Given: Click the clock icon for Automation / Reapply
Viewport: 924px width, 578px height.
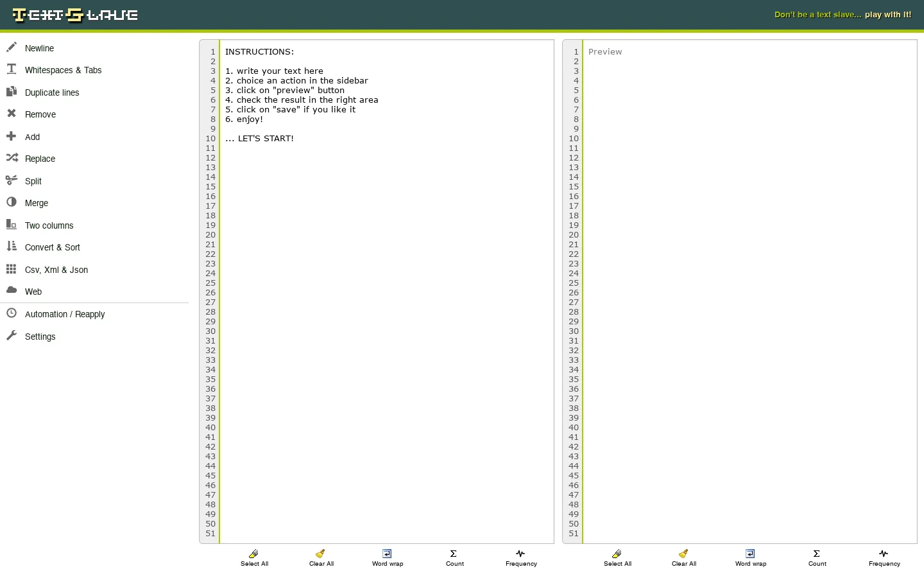Looking at the screenshot, I should [12, 313].
